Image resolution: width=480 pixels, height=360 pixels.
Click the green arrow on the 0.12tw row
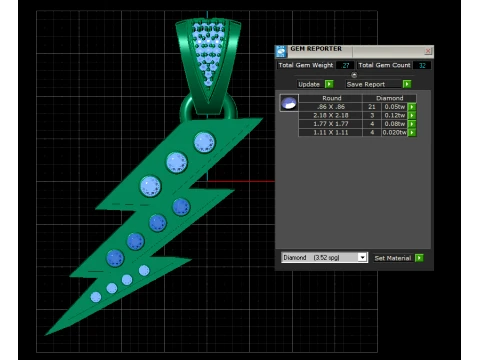click(412, 115)
